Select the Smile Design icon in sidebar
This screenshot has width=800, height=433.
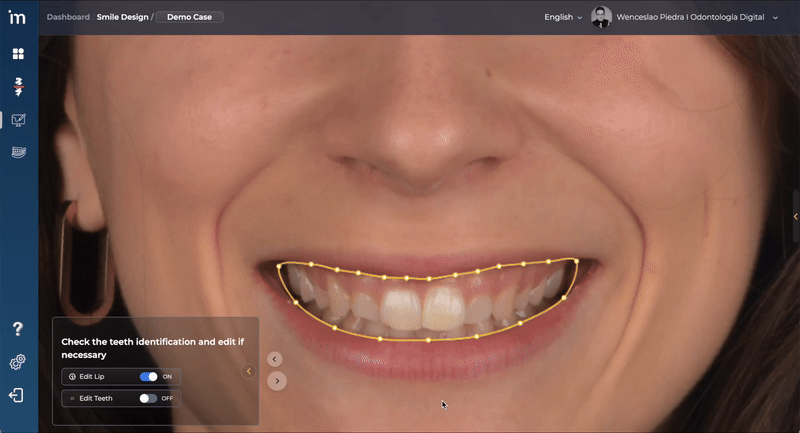(x=18, y=120)
